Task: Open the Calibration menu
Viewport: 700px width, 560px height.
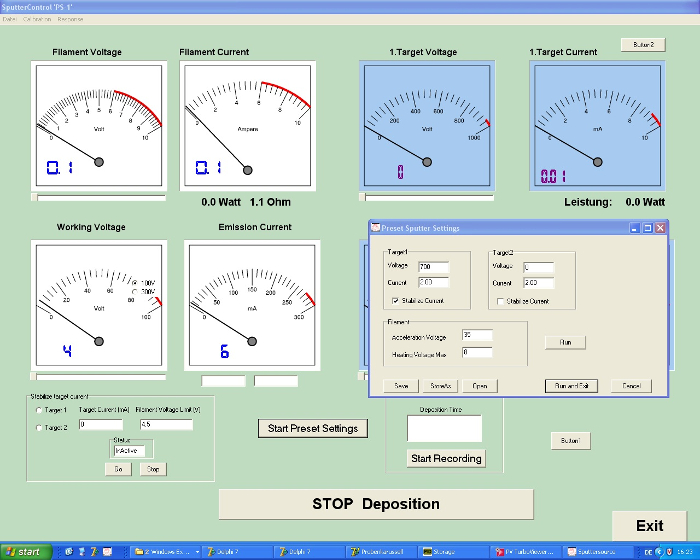Action: 37,19
